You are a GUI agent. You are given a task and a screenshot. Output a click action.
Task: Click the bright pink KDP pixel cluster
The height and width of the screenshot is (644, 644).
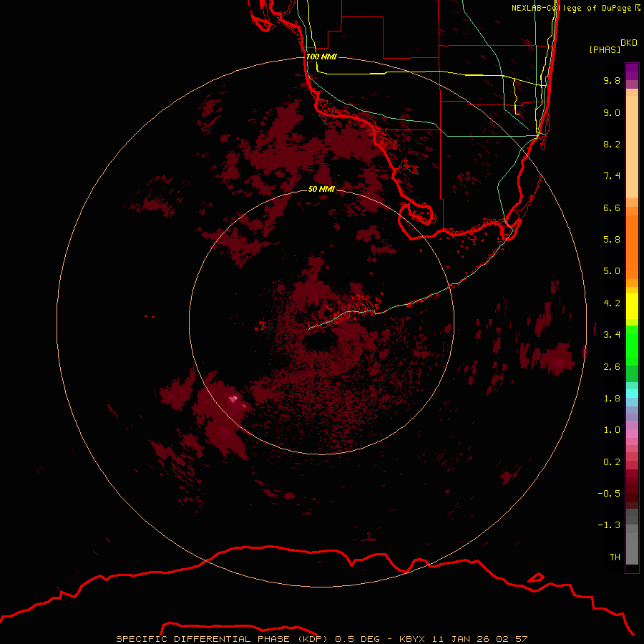233,399
